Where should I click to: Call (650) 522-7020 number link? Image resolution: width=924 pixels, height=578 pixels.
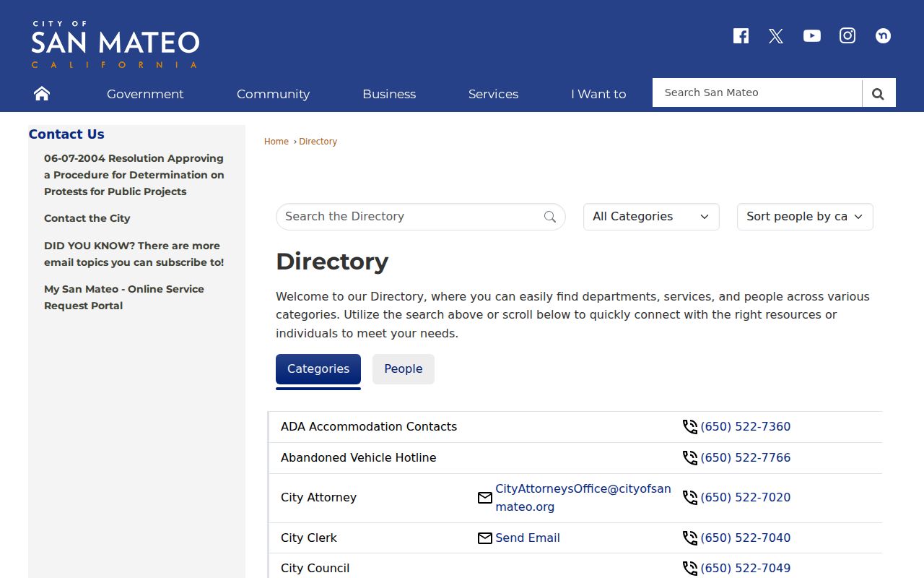(x=746, y=498)
